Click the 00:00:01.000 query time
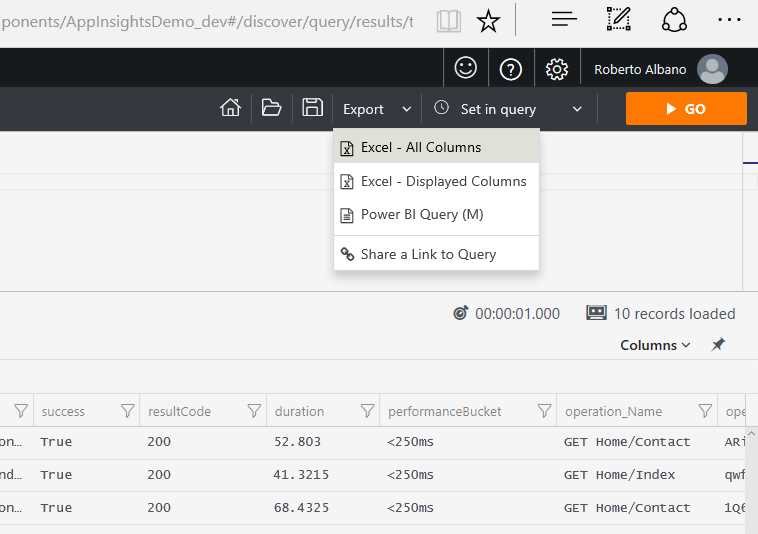The image size is (758, 534). click(517, 314)
